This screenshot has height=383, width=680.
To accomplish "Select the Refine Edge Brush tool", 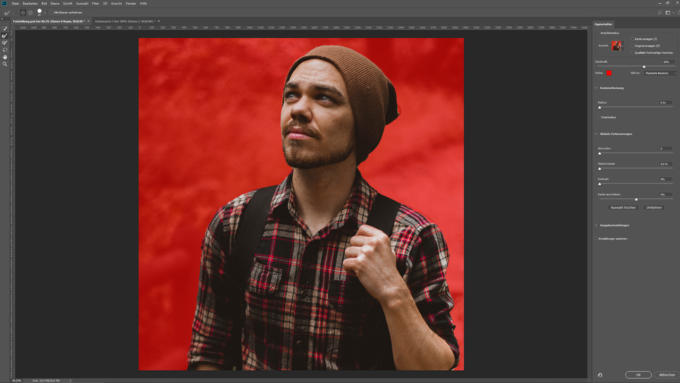I will (x=5, y=36).
